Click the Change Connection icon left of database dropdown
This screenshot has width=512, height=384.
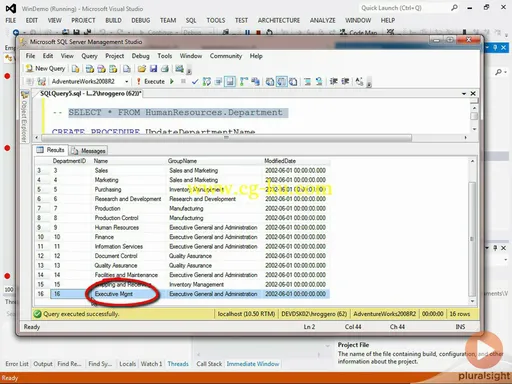42,82
